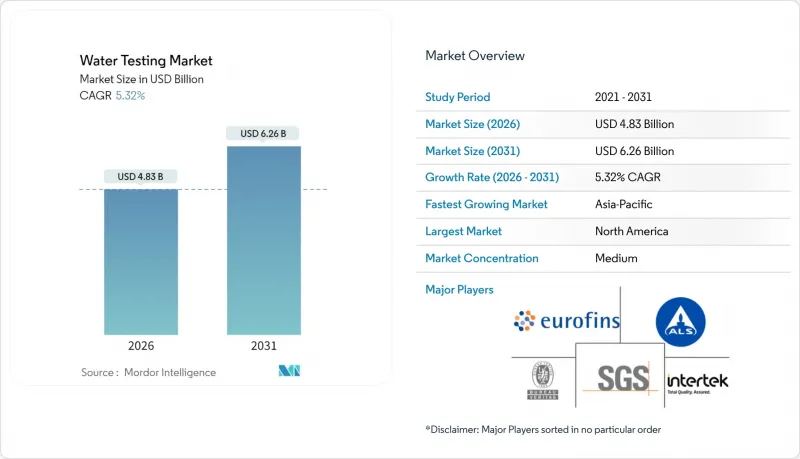Click the 2026 bar in the chart
This screenshot has width=800, height=459.
tap(141, 262)
